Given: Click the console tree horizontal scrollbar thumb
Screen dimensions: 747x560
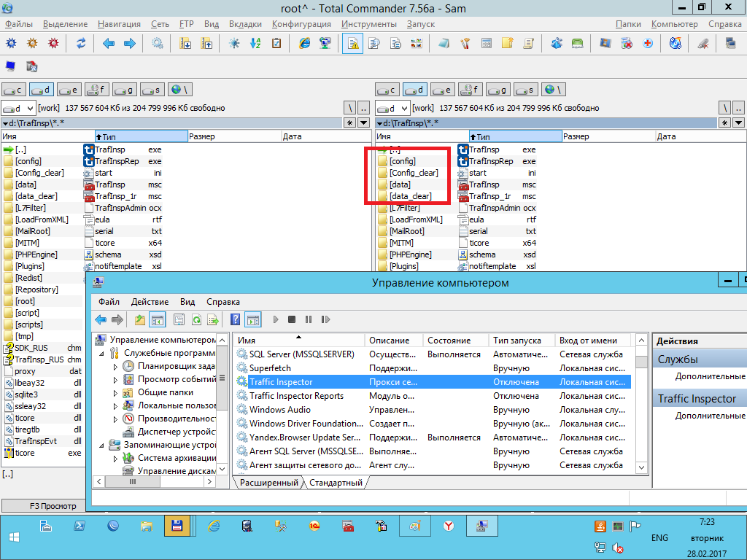Looking at the screenshot, I should pos(133,482).
